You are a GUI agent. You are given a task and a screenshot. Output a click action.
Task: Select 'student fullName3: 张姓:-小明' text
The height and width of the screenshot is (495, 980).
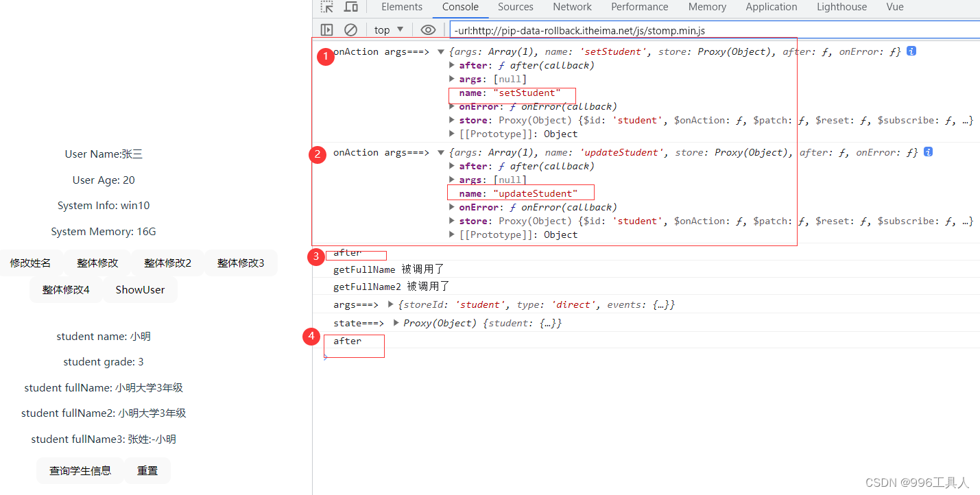coord(104,439)
